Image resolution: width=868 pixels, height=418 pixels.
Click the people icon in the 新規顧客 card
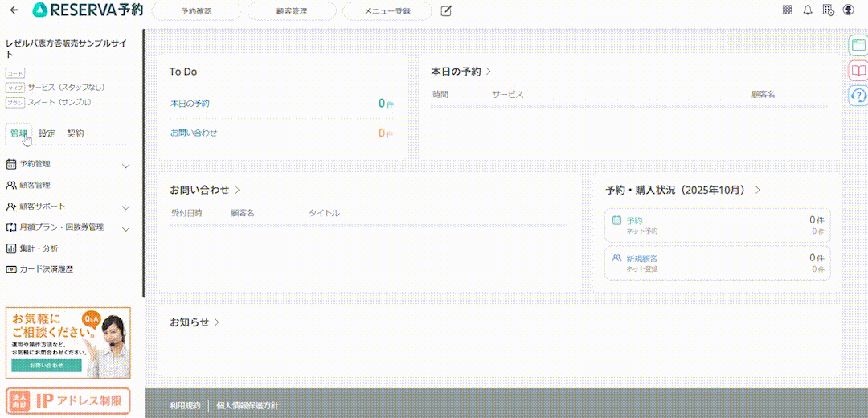pyautogui.click(x=616, y=258)
